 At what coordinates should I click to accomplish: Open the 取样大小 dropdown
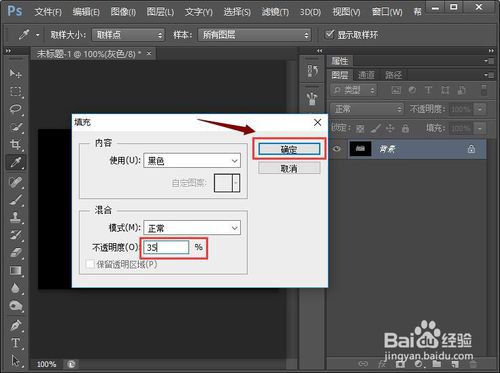(x=128, y=35)
